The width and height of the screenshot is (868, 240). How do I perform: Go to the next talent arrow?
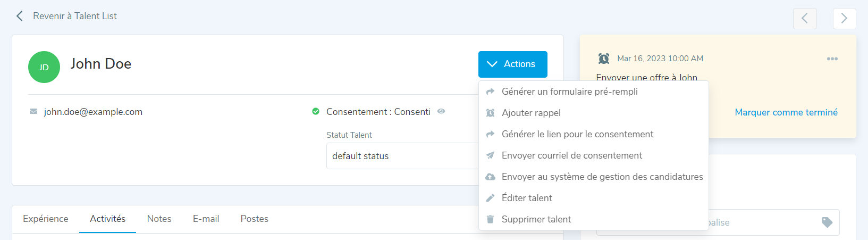(844, 19)
